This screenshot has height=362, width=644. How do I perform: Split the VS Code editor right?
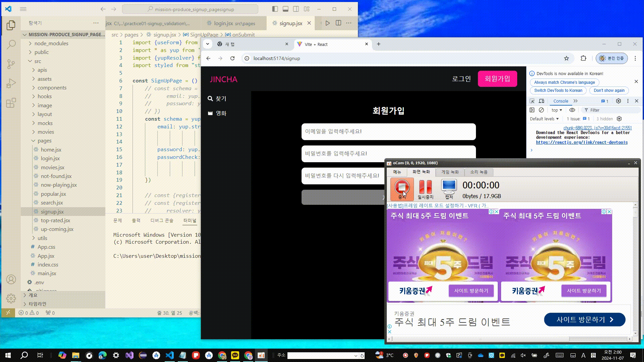click(x=338, y=23)
